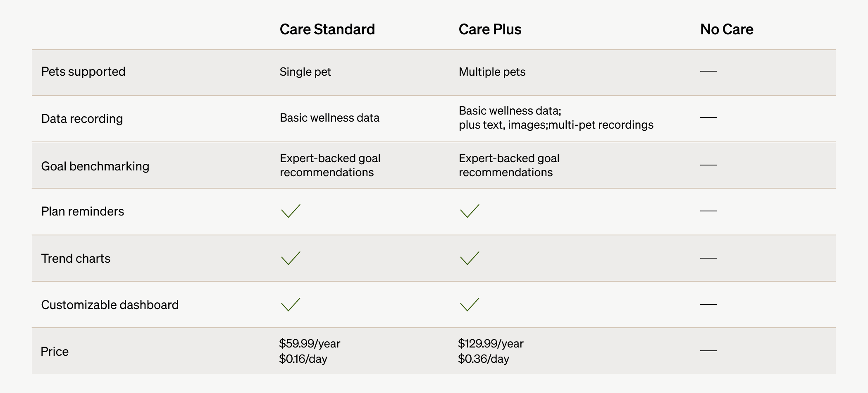This screenshot has width=868, height=393.
Task: Select the No Care column heading
Action: pyautogui.click(x=726, y=29)
